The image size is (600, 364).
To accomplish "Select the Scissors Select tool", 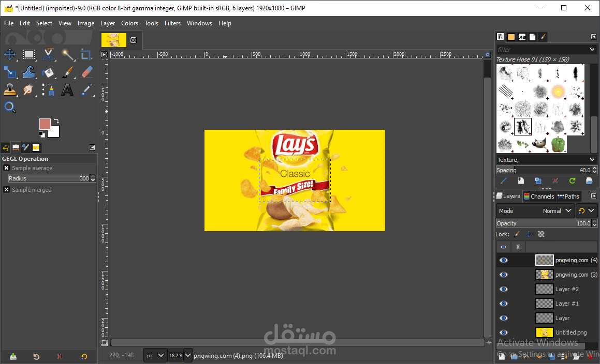I will click(48, 55).
